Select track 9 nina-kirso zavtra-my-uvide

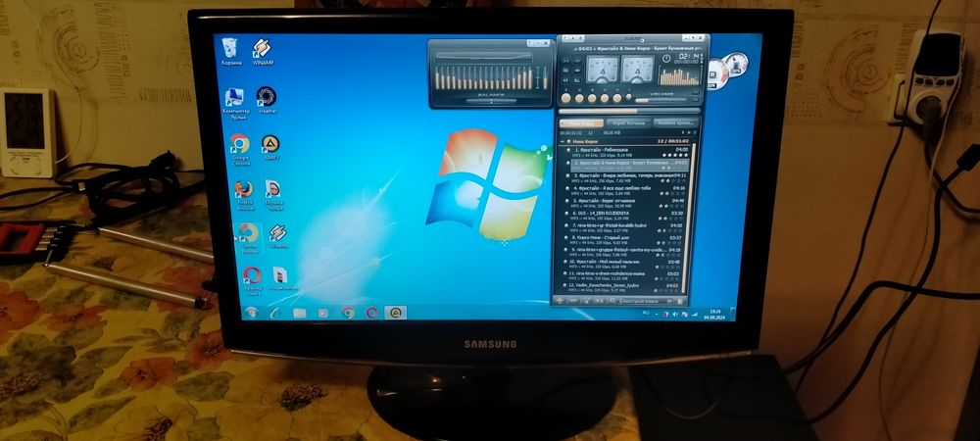(x=623, y=252)
